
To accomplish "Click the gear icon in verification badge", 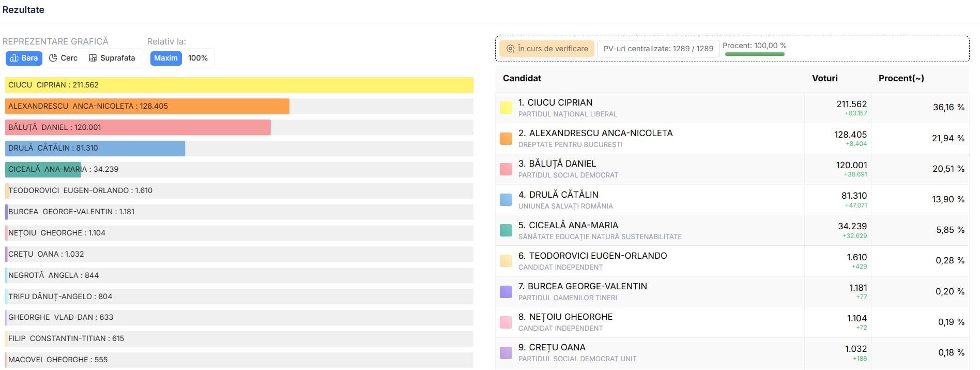I will click(x=510, y=49).
